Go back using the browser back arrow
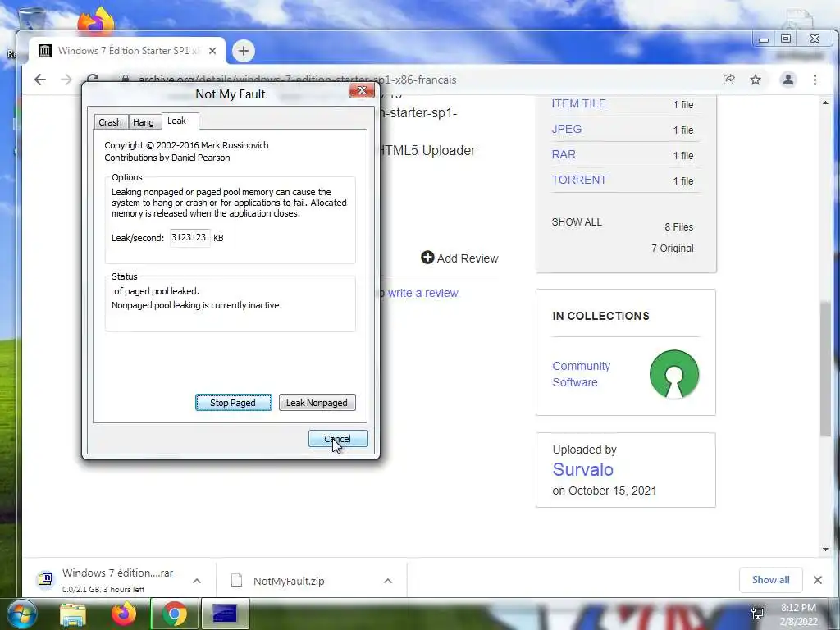The image size is (840, 630). point(40,80)
